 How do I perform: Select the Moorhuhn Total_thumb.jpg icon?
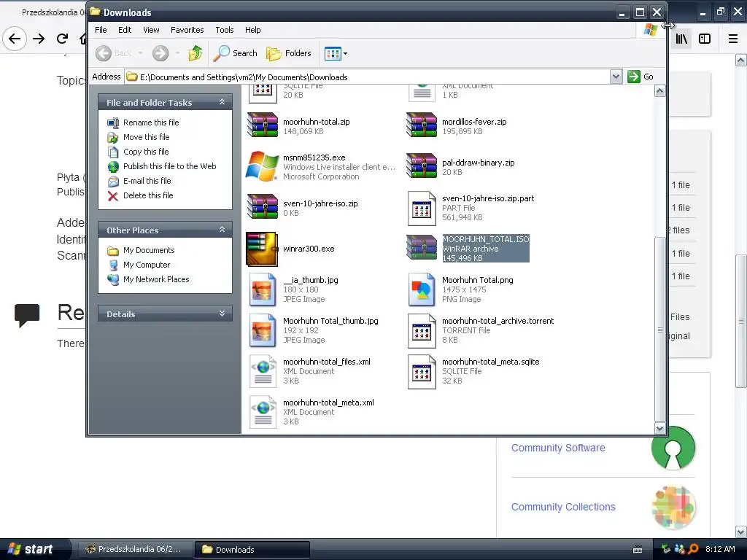coord(263,330)
